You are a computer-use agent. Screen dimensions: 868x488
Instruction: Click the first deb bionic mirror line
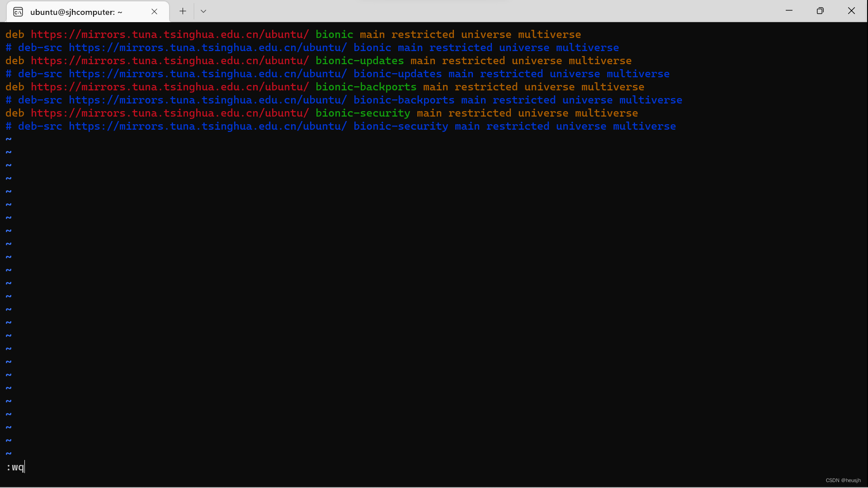pos(293,34)
